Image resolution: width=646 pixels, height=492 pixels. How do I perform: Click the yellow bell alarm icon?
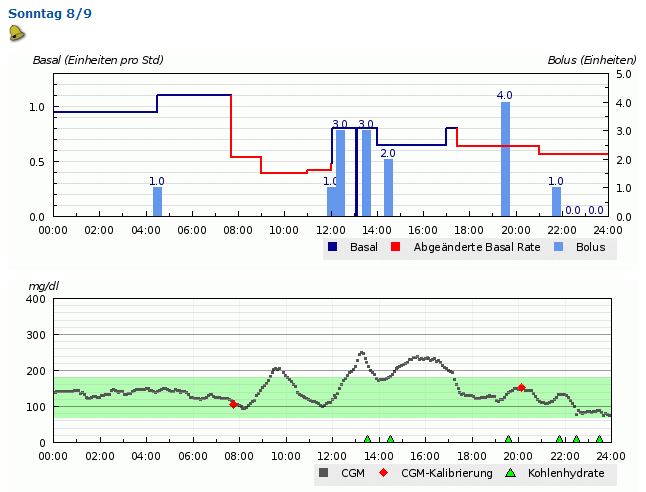[16, 33]
